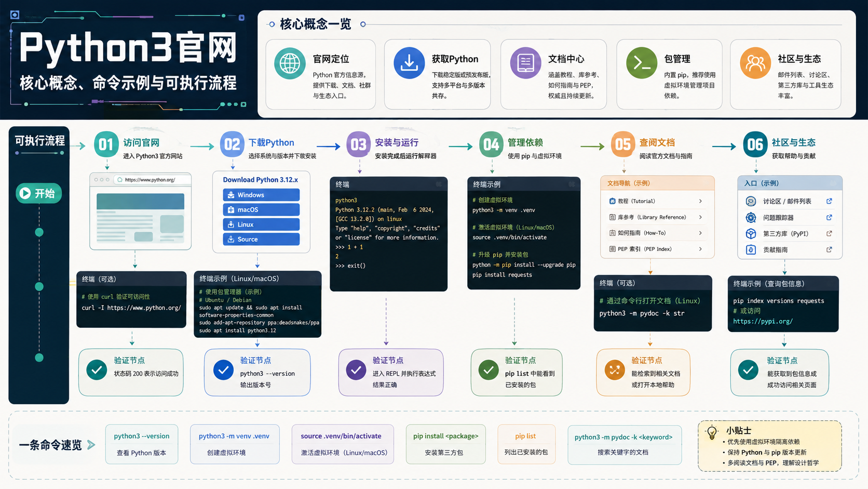Click the pip install <package> command card
The height and width of the screenshot is (489, 868).
[x=446, y=444]
